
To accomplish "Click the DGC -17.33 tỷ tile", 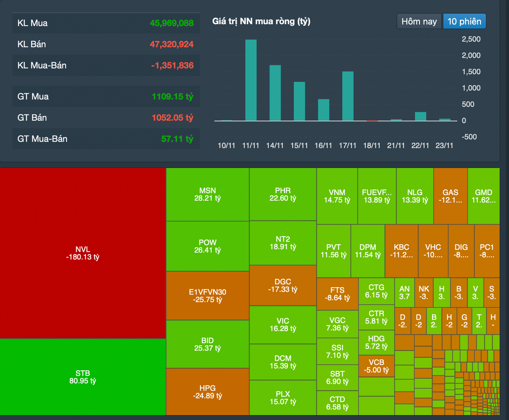I will 283,285.
